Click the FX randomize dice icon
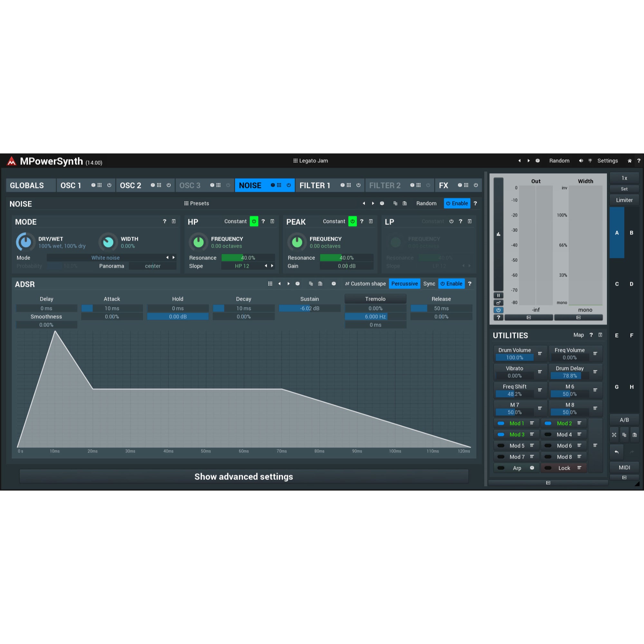644x644 pixels. 460,185
